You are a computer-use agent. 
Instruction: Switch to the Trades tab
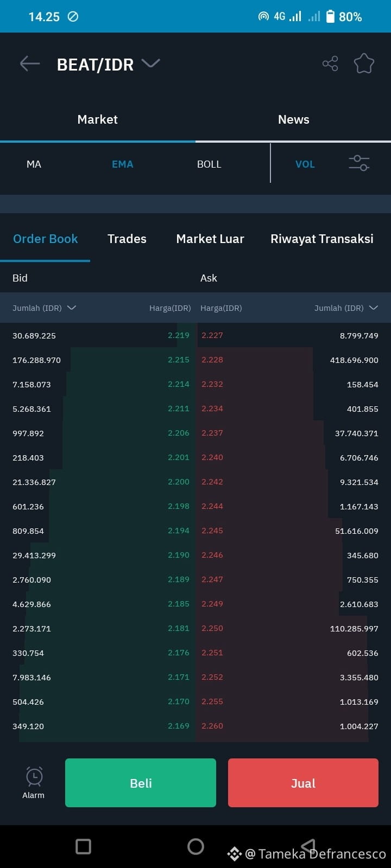[127, 239]
